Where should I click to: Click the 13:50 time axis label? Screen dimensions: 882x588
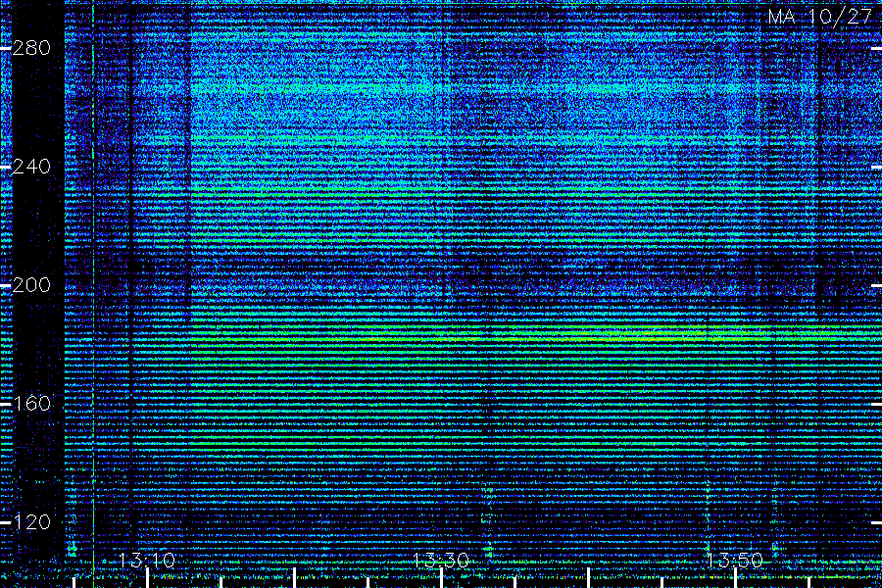tap(735, 561)
